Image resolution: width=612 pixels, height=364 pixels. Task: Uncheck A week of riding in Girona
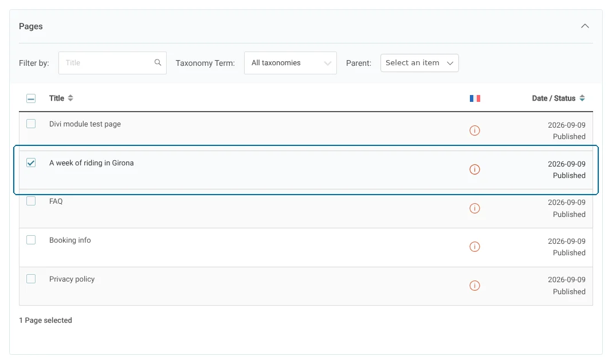pos(31,163)
